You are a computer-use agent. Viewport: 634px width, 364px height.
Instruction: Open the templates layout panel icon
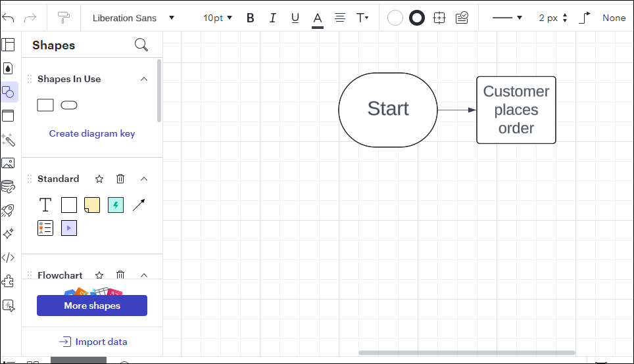[x=8, y=45]
